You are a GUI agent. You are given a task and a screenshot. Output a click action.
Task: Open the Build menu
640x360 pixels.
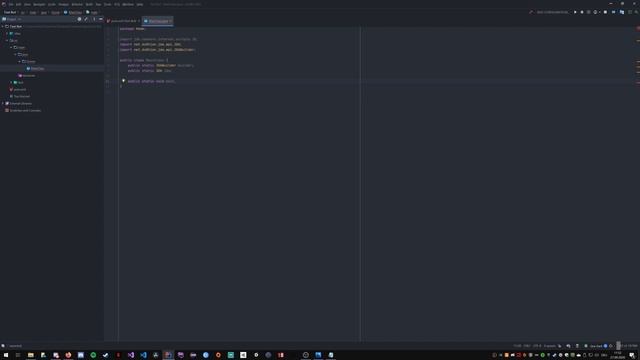[x=89, y=4]
